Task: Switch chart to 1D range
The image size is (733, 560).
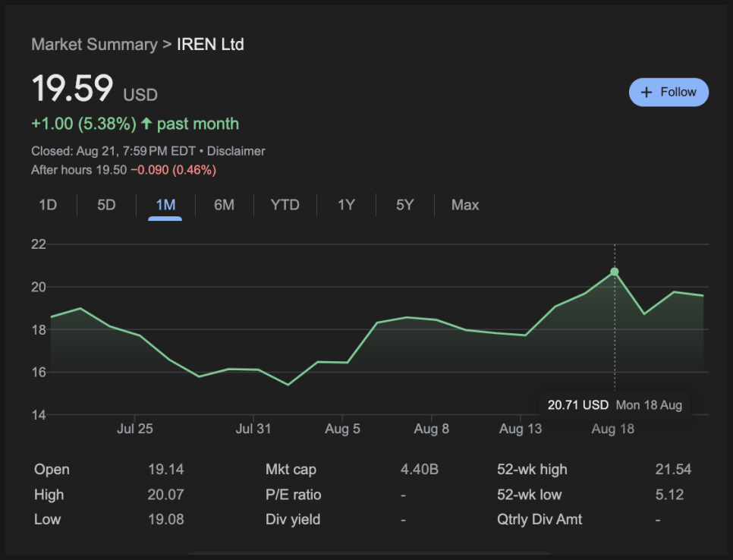Action: point(48,205)
